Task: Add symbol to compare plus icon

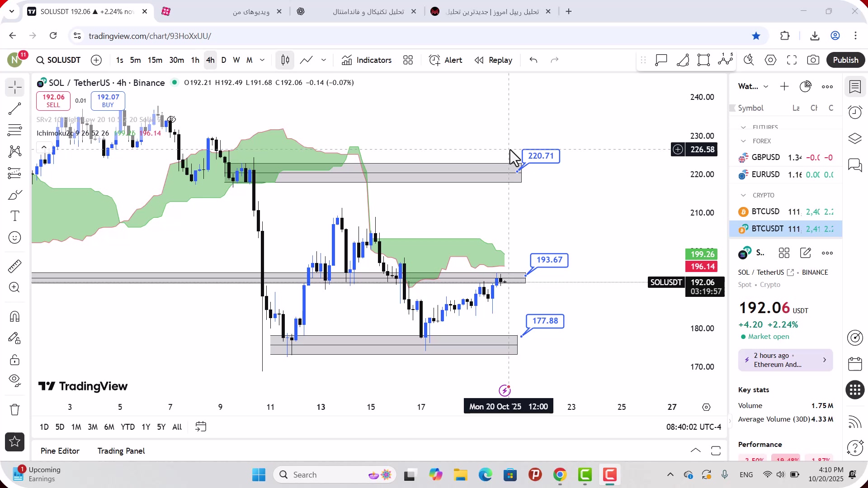Action: (96, 60)
